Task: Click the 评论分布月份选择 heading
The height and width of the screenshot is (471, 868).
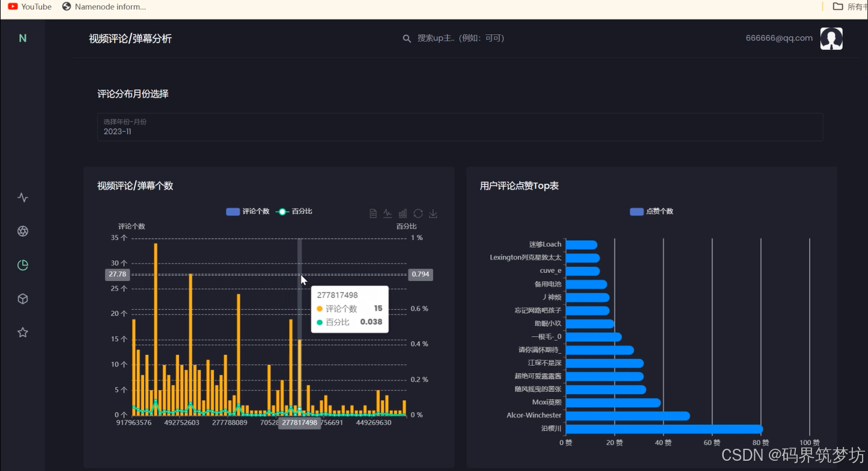Action: 133,94
